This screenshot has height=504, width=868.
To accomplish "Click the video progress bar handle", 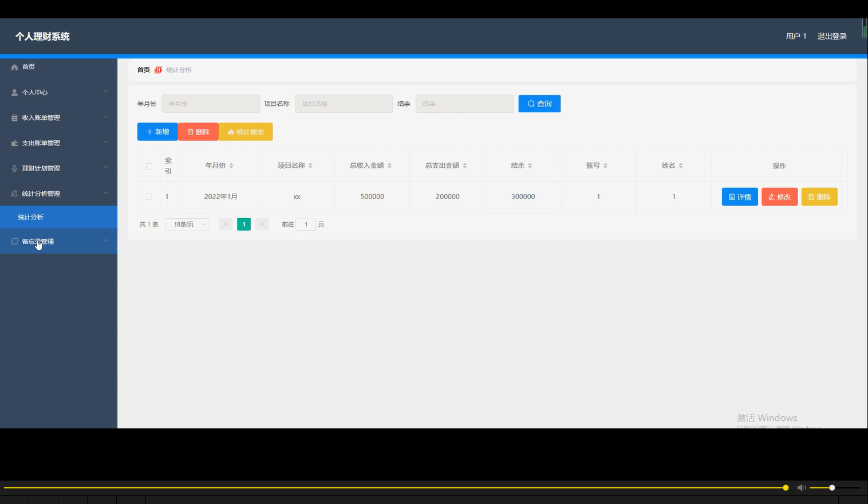I will [786, 487].
